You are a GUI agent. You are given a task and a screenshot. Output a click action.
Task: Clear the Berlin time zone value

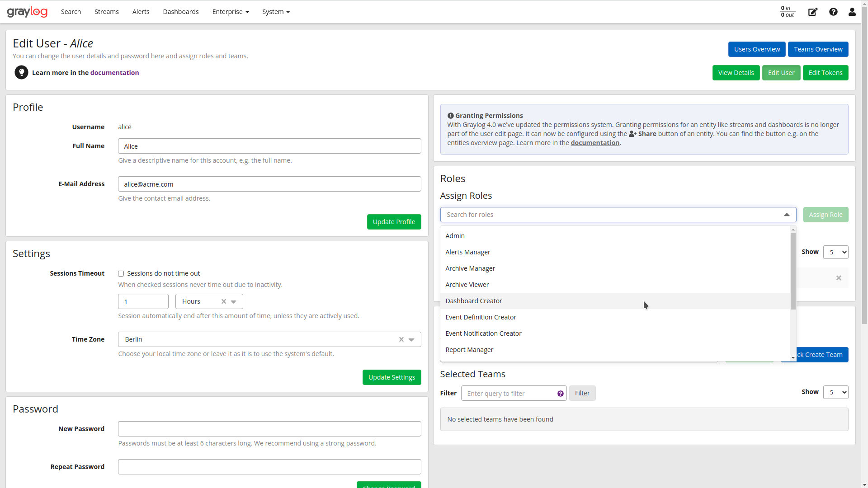tap(401, 339)
